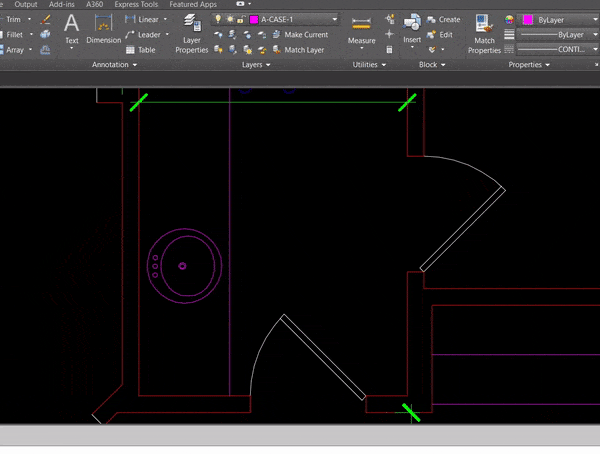
Task: Click the icon below the Edit block button
Action: point(432,50)
